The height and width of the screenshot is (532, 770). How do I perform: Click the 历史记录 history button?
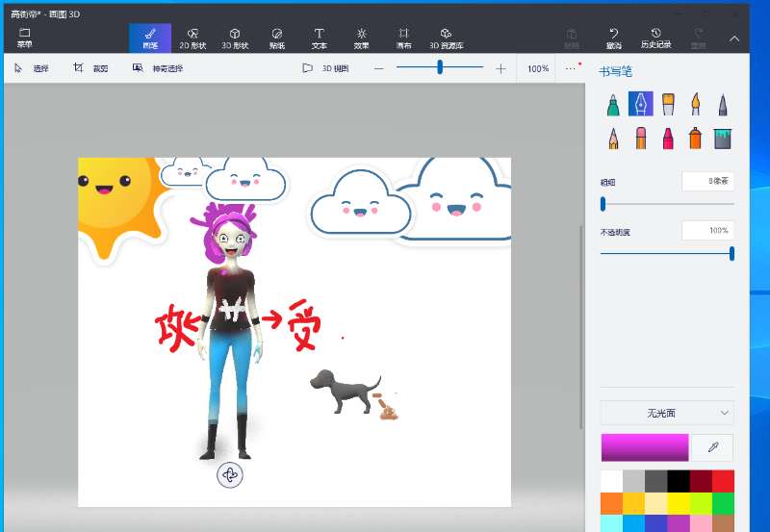click(655, 38)
